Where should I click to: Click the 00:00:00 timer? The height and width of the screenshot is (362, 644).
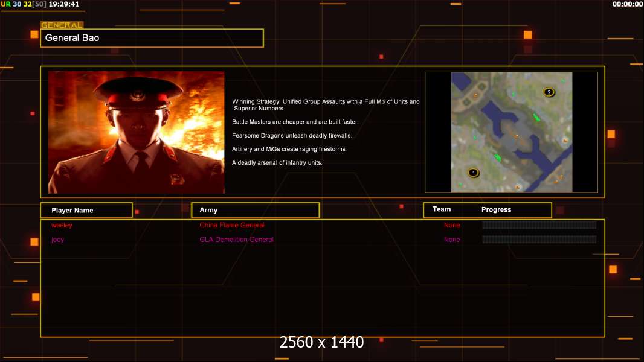click(627, 4)
